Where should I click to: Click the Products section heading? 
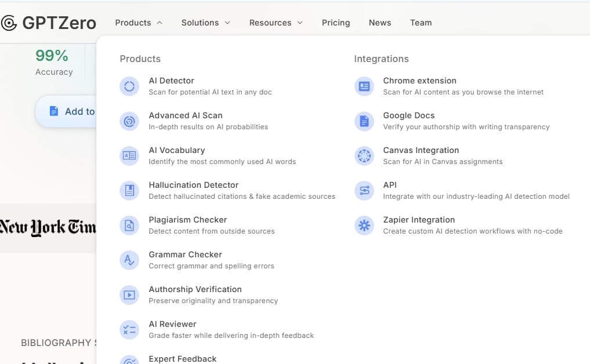click(x=140, y=59)
